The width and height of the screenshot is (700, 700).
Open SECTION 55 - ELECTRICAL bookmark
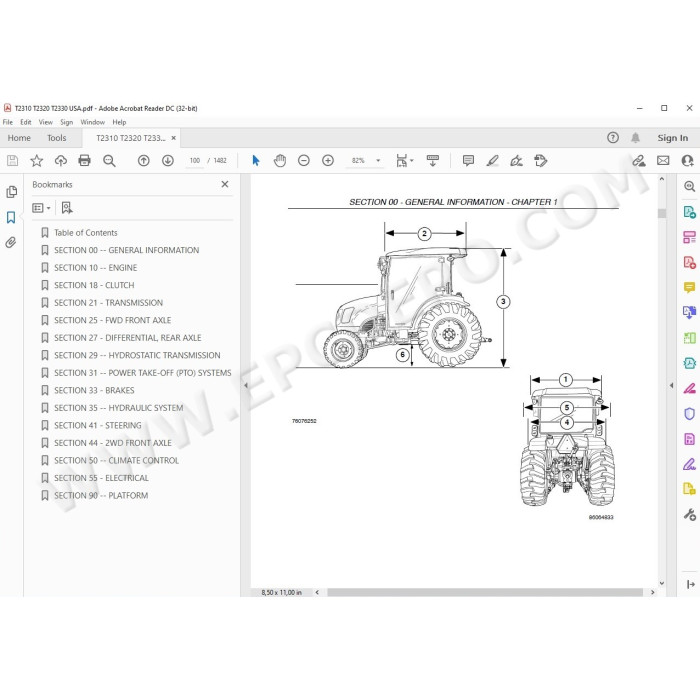[x=101, y=478]
